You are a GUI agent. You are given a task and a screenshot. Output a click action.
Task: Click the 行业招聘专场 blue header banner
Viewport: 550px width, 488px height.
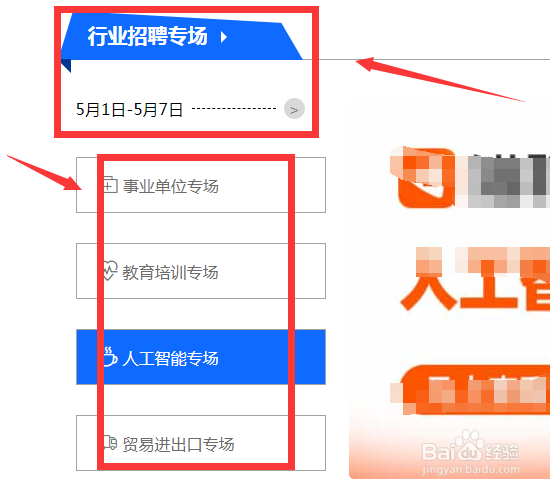pyautogui.click(x=182, y=36)
